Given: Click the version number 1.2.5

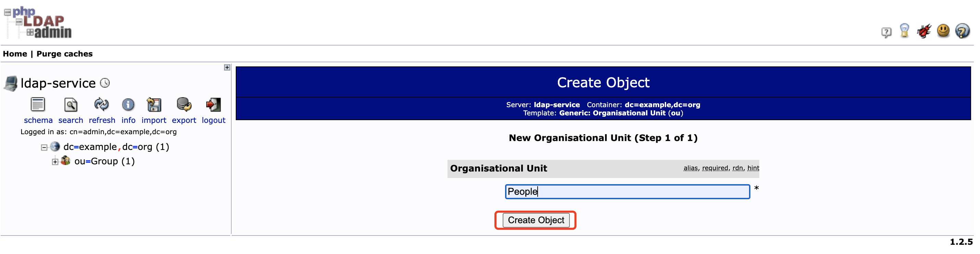Looking at the screenshot, I should [x=961, y=242].
